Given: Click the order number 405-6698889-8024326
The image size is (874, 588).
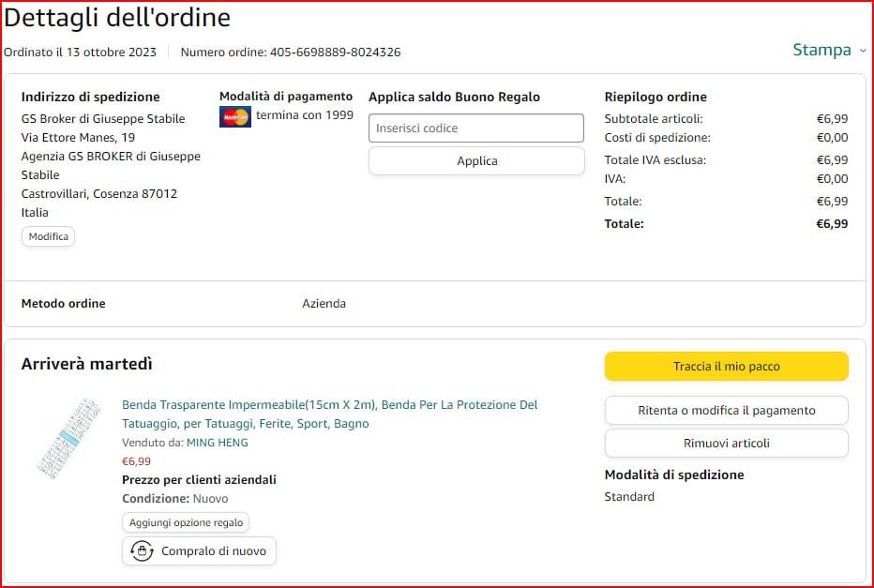Looking at the screenshot, I should tap(335, 53).
